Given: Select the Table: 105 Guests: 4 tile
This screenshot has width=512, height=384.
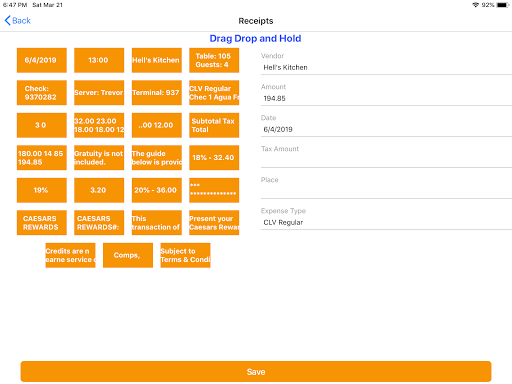Looking at the screenshot, I should (x=214, y=60).
